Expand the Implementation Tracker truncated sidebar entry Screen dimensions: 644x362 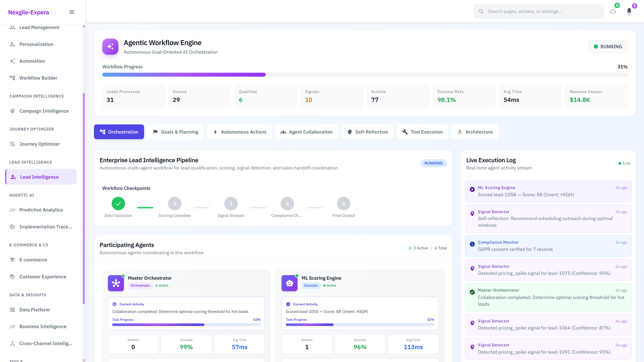click(45, 227)
